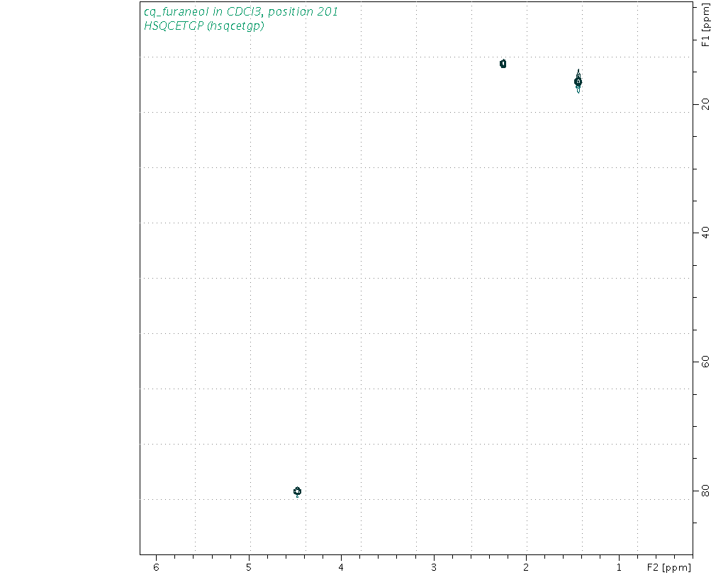The height and width of the screenshot is (575, 728).
Task: Click the F1 axis tick label '60'
Action: click(x=706, y=362)
